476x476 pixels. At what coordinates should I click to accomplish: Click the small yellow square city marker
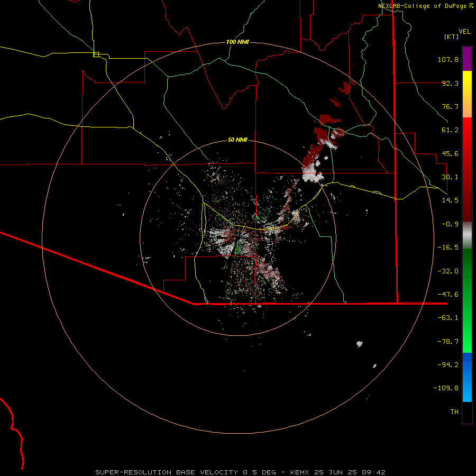coord(96,54)
